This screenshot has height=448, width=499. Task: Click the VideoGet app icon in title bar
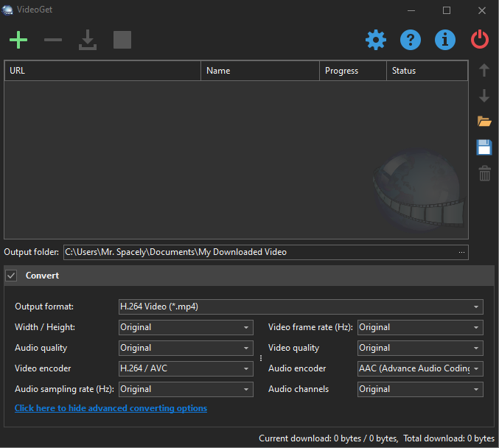tap(7, 10)
